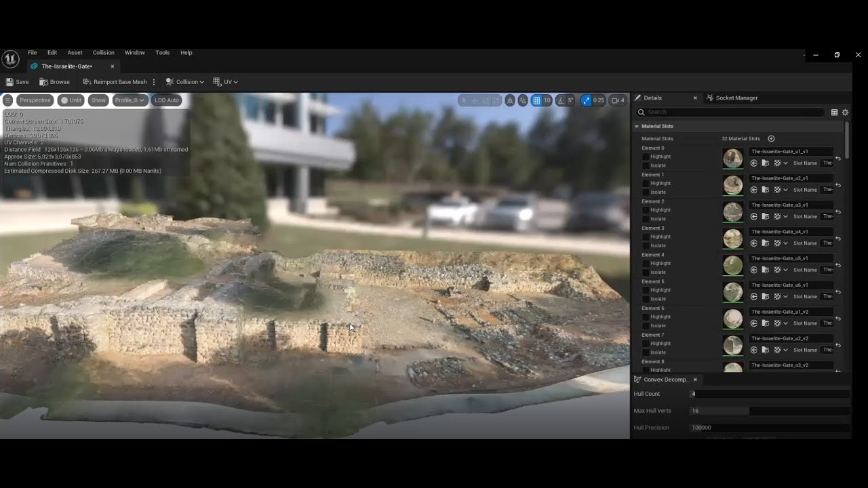Enable Highlight for Element 2
This screenshot has width=868, height=488.
pyautogui.click(x=646, y=210)
